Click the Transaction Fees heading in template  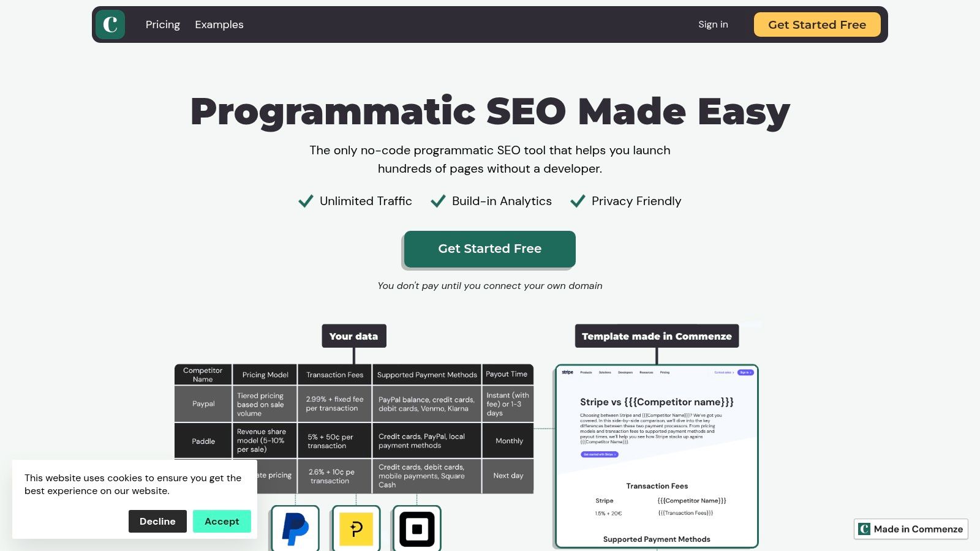point(657,486)
